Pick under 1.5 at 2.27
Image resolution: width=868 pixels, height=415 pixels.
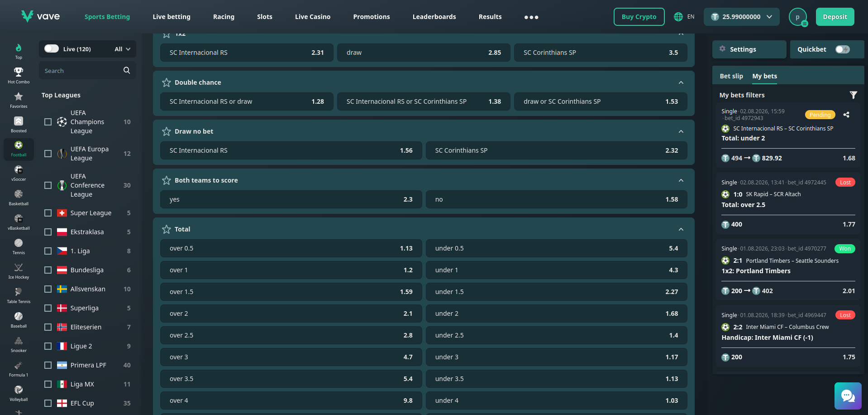point(557,292)
